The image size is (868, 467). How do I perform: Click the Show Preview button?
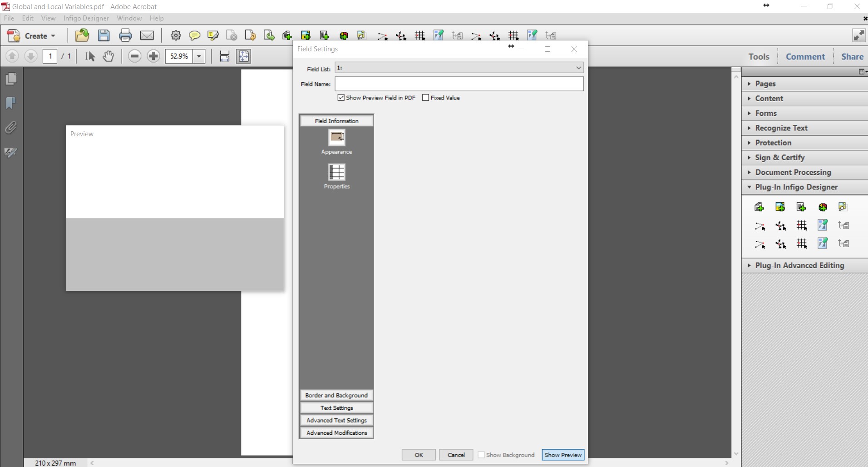click(x=562, y=455)
